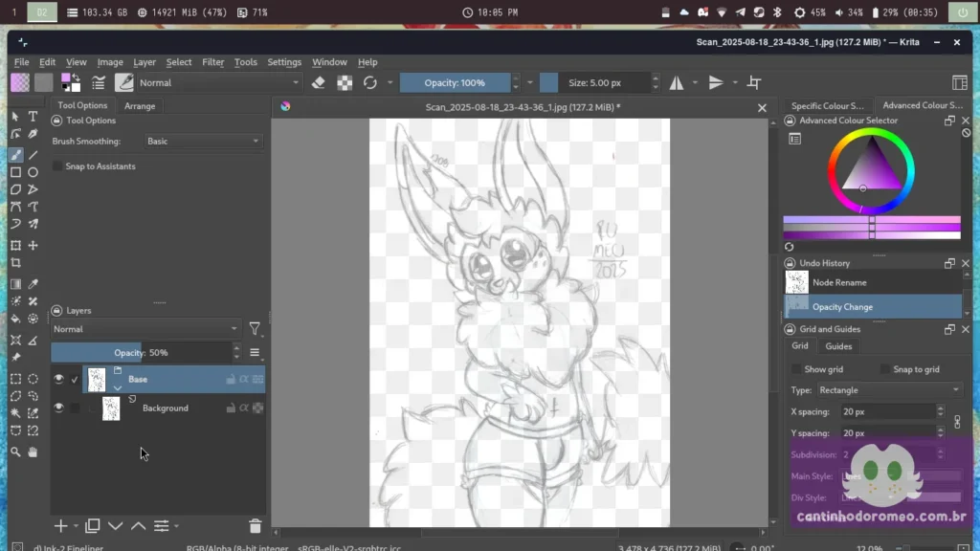Image resolution: width=980 pixels, height=551 pixels.
Task: Float the Advanced Colour Selector docker
Action: coord(949,121)
